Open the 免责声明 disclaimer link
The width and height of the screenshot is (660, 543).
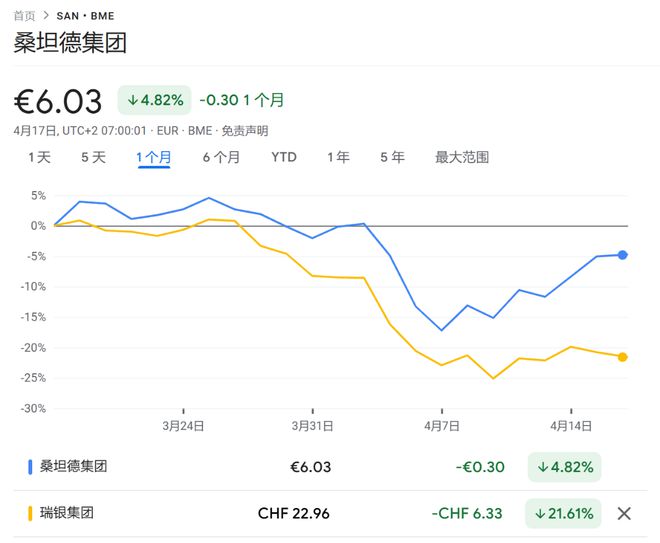click(x=245, y=131)
